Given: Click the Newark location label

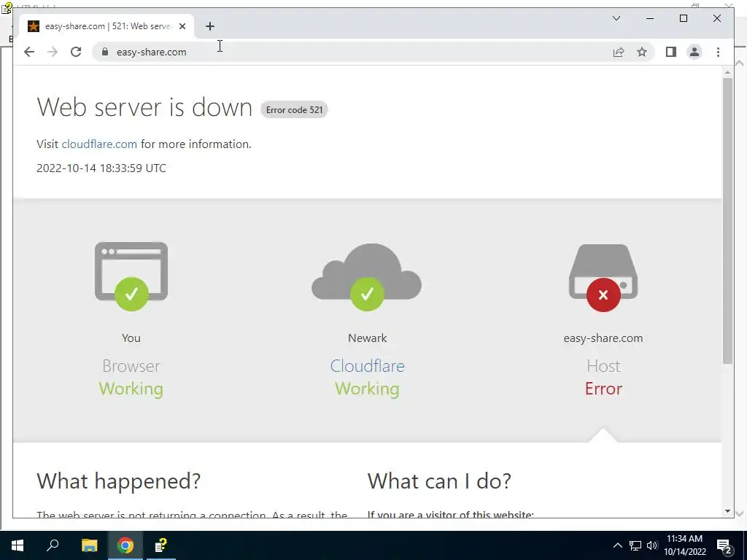Looking at the screenshot, I should click(x=368, y=338).
